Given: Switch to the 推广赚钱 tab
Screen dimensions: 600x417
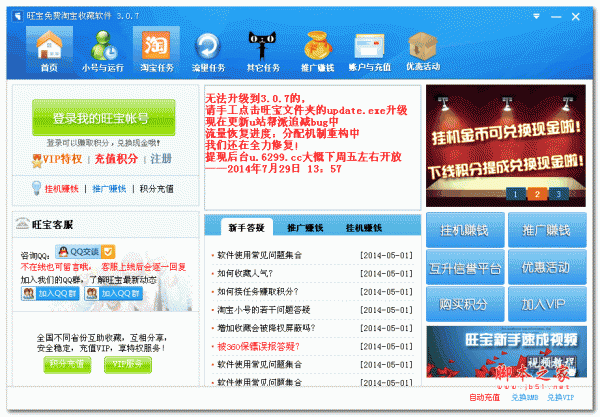Looking at the screenshot, I should (x=305, y=228).
